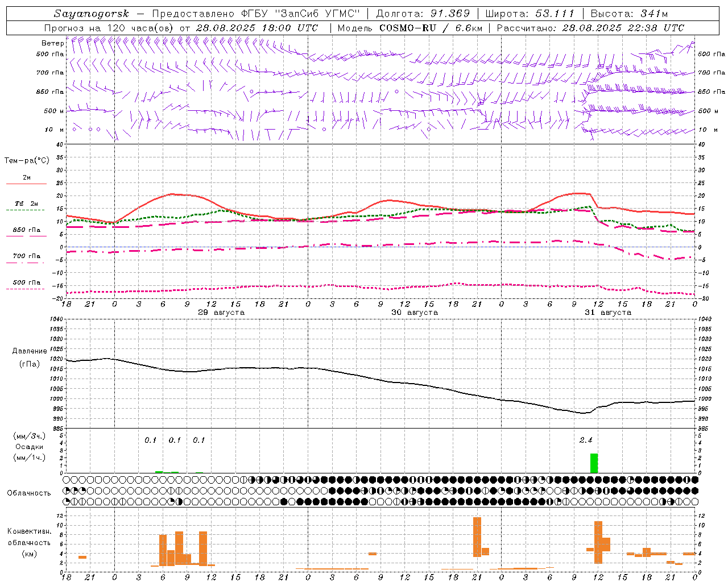Click the black pressure curve

(x=380, y=379)
